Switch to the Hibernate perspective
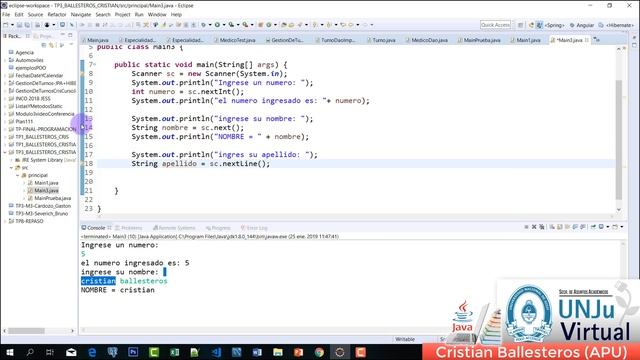The width and height of the screenshot is (640, 360). pos(616,25)
